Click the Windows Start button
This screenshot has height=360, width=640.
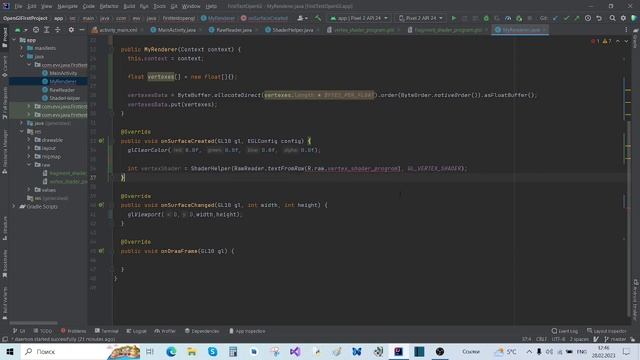tap(10, 351)
